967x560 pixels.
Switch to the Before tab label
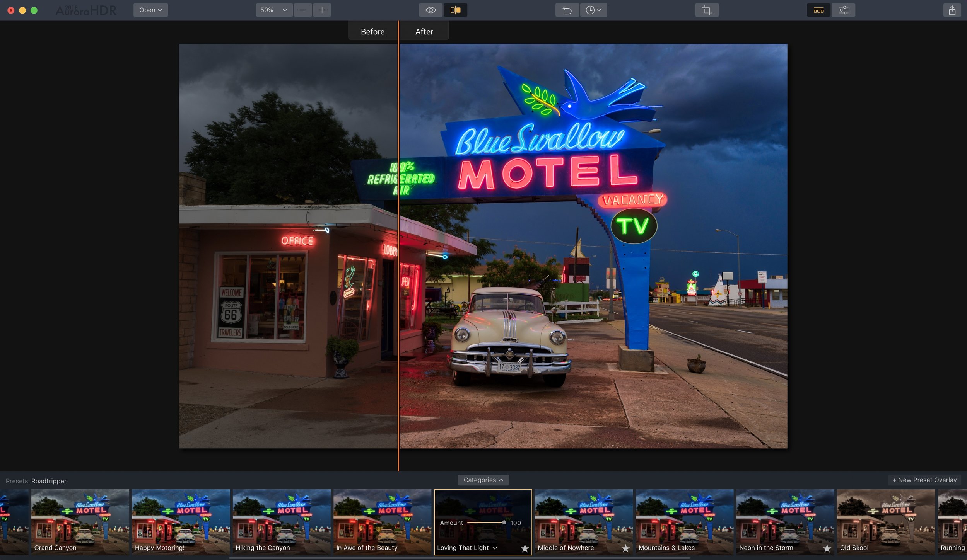point(372,32)
